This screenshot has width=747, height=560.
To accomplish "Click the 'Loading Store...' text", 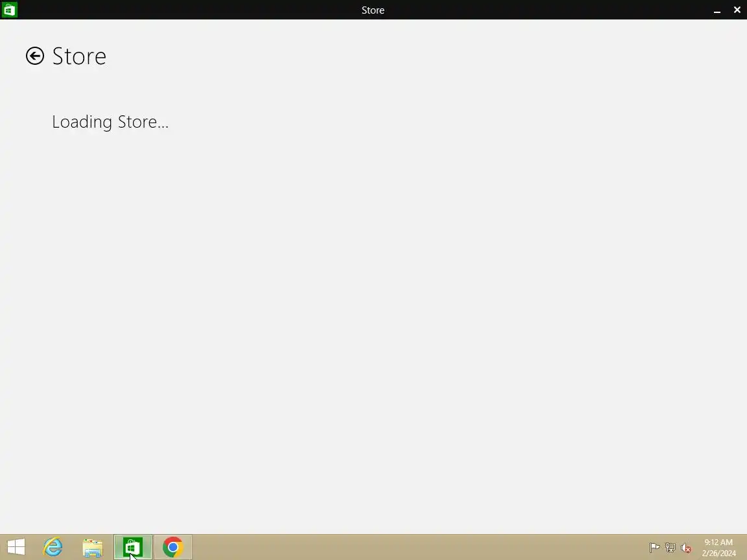I will pos(110,122).
